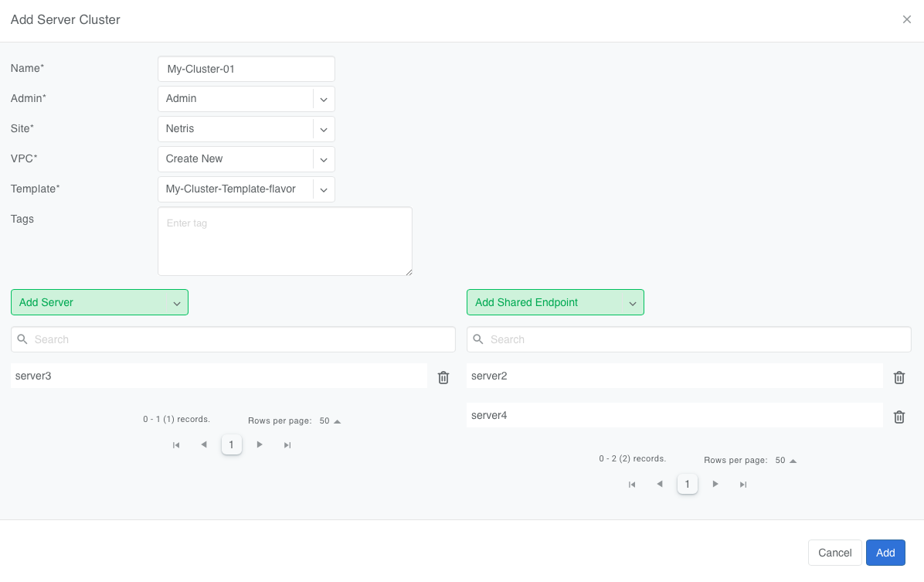Open the VPC dropdown showing Create New
This screenshot has height=582, width=924.
tap(324, 159)
